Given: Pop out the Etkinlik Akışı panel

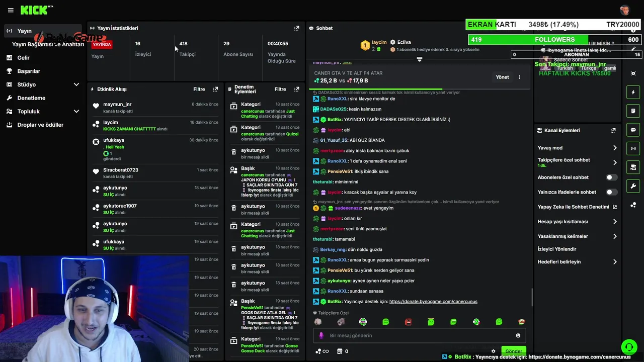Looking at the screenshot, I should point(215,89).
